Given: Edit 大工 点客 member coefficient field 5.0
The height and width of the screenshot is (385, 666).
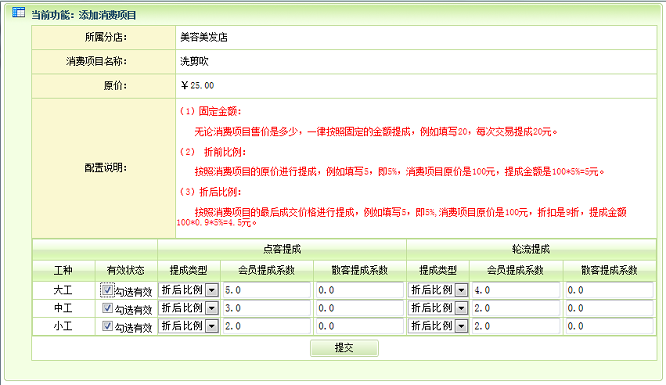Looking at the screenshot, I should pos(267,290).
